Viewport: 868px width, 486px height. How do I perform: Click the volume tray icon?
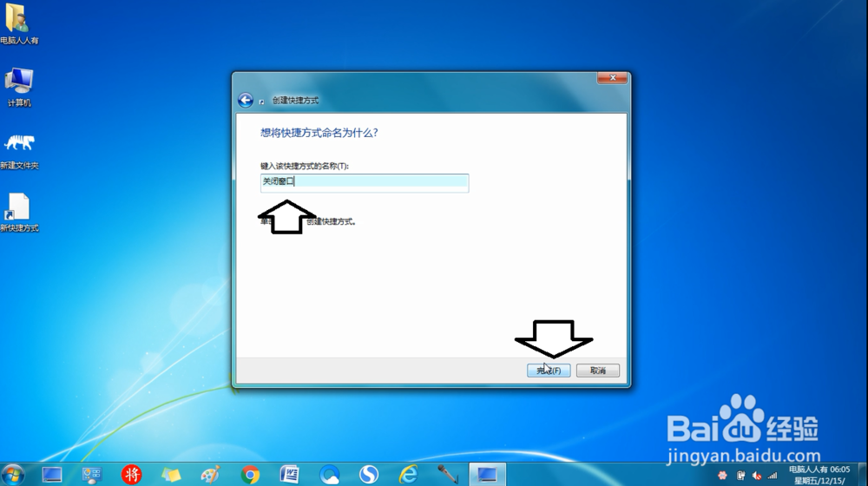point(756,476)
